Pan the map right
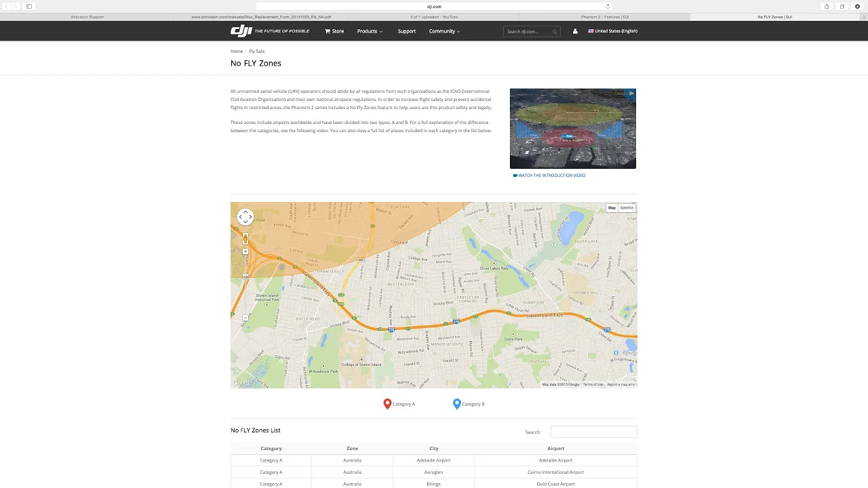This screenshot has height=488, width=868. (251, 217)
